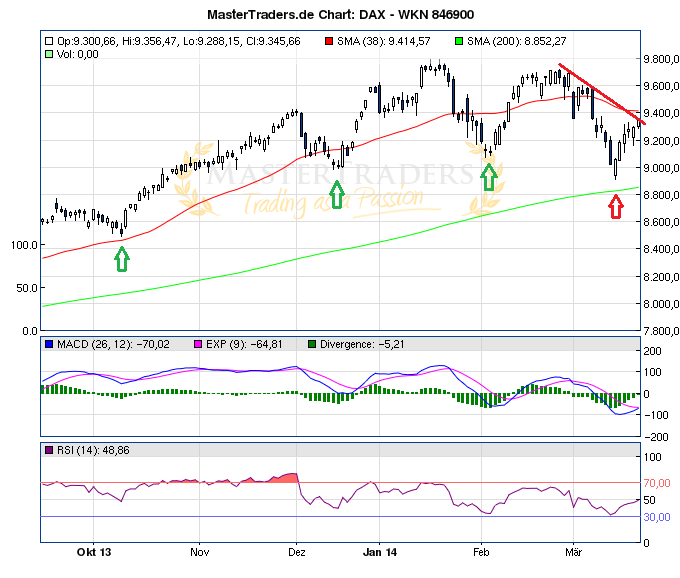
Task: Click the 'Divergence: -5,21' label
Action: coord(362,344)
